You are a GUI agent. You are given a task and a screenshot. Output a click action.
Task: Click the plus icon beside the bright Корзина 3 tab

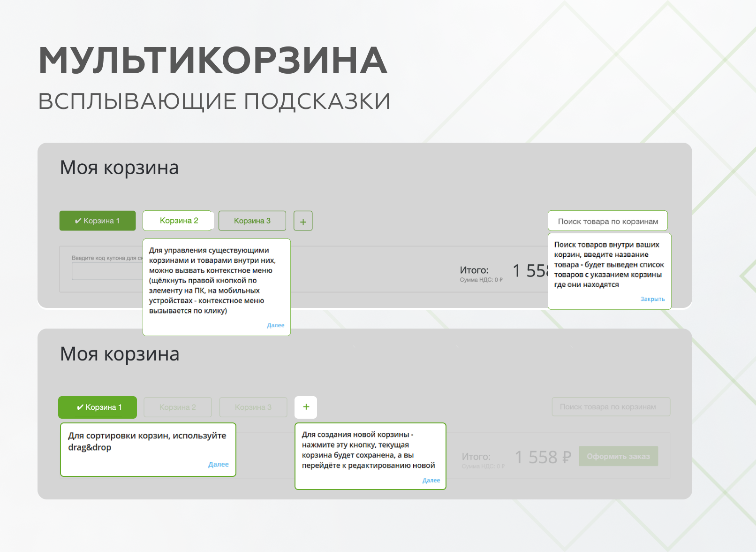coord(303,221)
